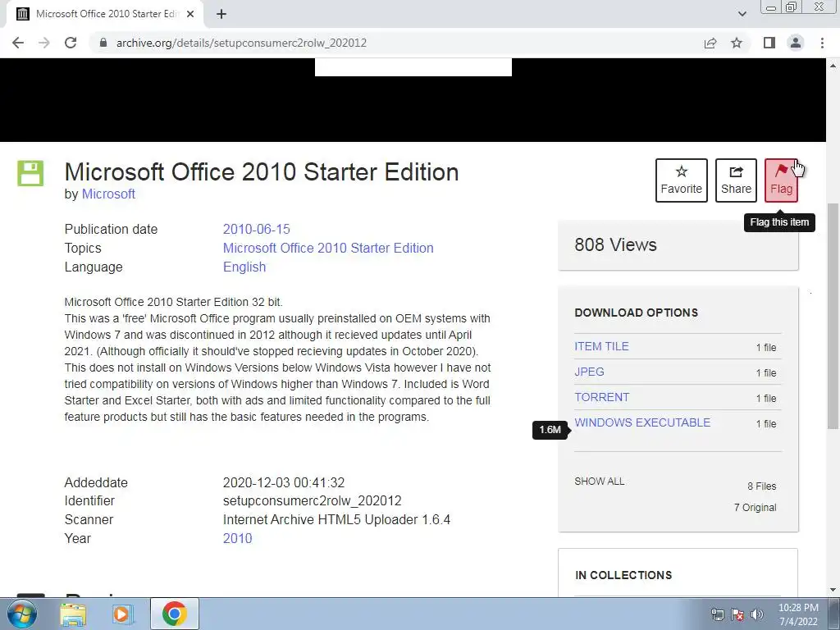
Task: Download the WINDOWS EXECUTABLE file
Action: point(642,422)
